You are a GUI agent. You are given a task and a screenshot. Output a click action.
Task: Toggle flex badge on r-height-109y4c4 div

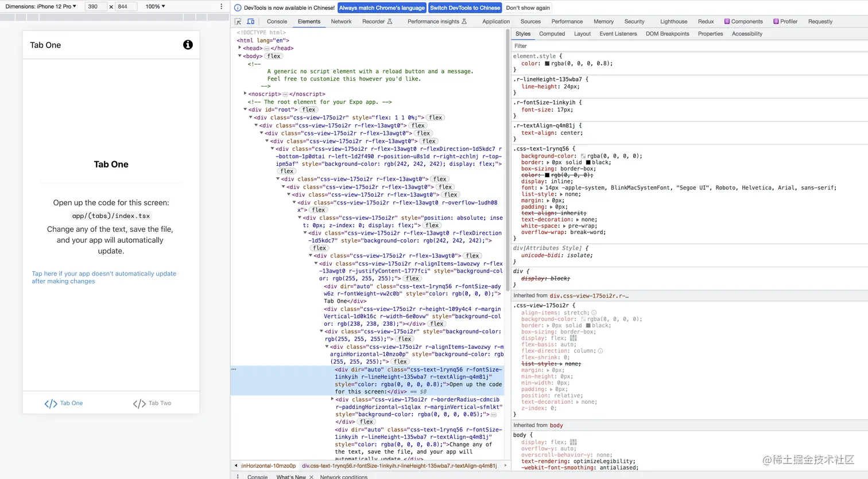point(437,324)
